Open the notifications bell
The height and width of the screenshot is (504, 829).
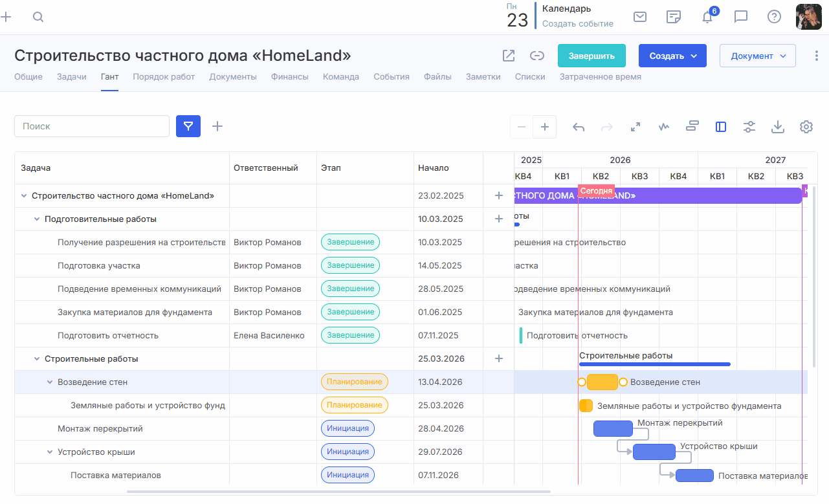[x=707, y=17]
